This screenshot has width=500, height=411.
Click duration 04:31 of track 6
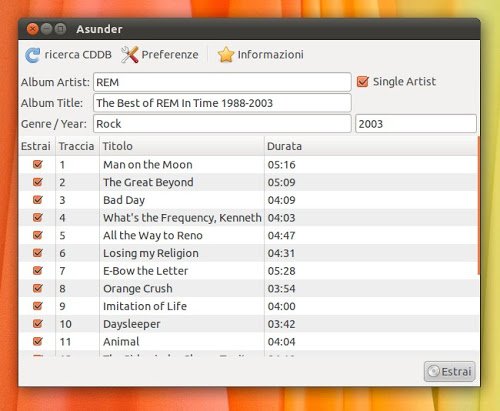(x=281, y=253)
